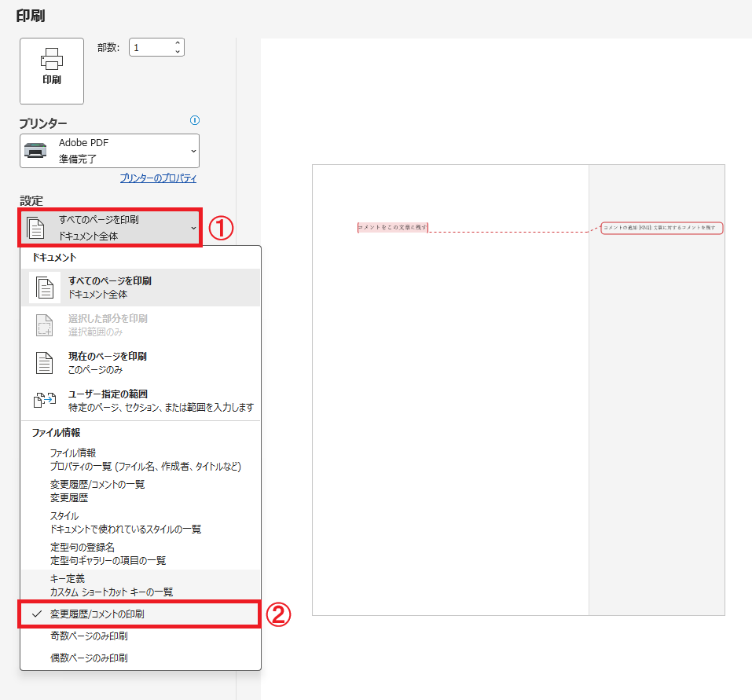Viewport: 752px width, 700px height.
Task: Click the range icon next to ユーザー指定の範囲
Action: click(x=45, y=400)
